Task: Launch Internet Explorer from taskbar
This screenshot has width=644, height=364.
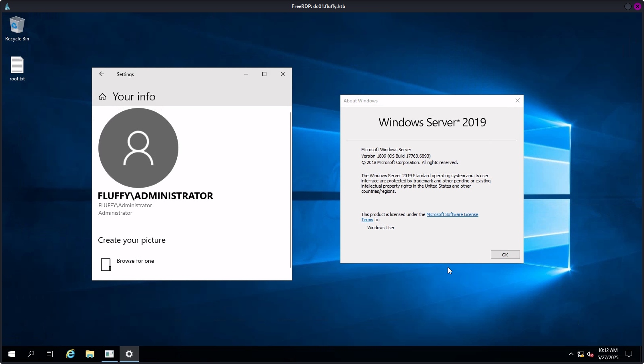Action: [70, 354]
